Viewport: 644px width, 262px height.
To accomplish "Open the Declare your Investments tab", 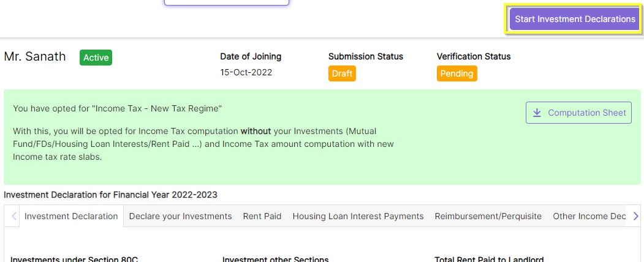I will 180,216.
